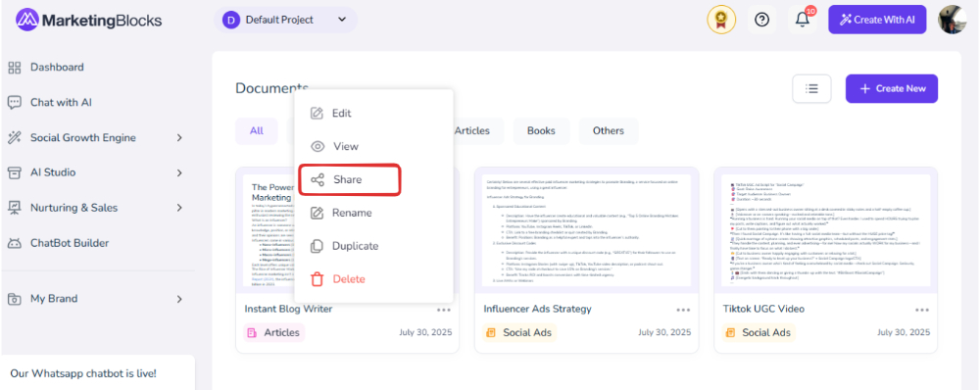Screen dimensions: 980x390
Task: Click the red Delete trash icon
Action: point(318,279)
